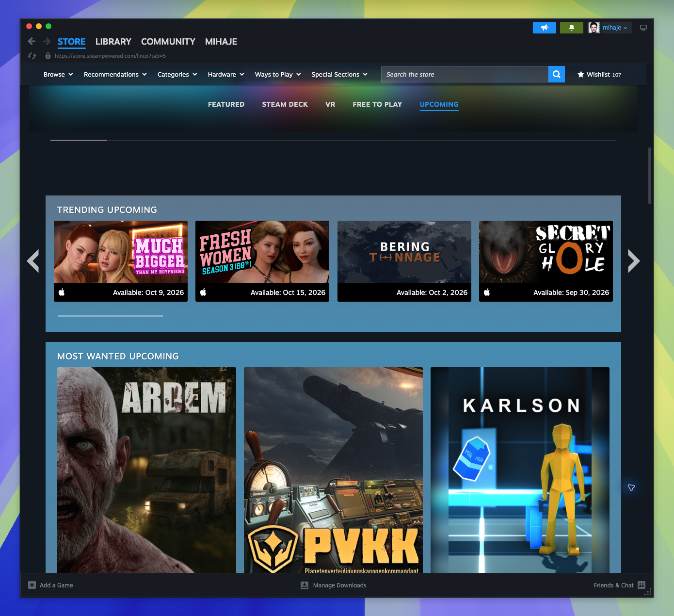Click 'Available: Oct 9, 2026' text
This screenshot has height=616, width=674.
click(148, 292)
